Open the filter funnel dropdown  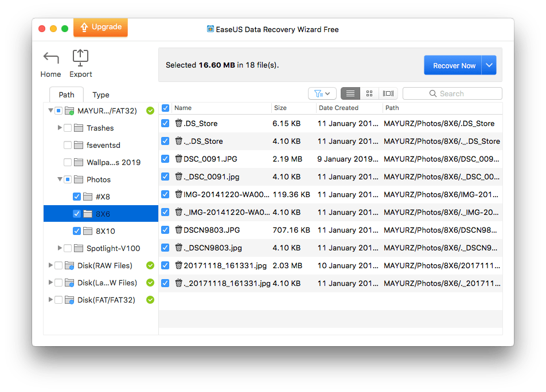322,93
